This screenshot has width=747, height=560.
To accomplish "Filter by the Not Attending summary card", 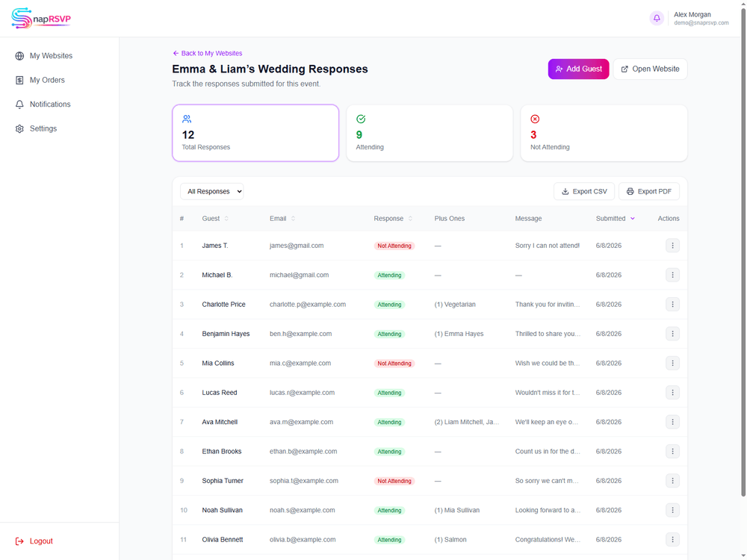I will 604,133.
